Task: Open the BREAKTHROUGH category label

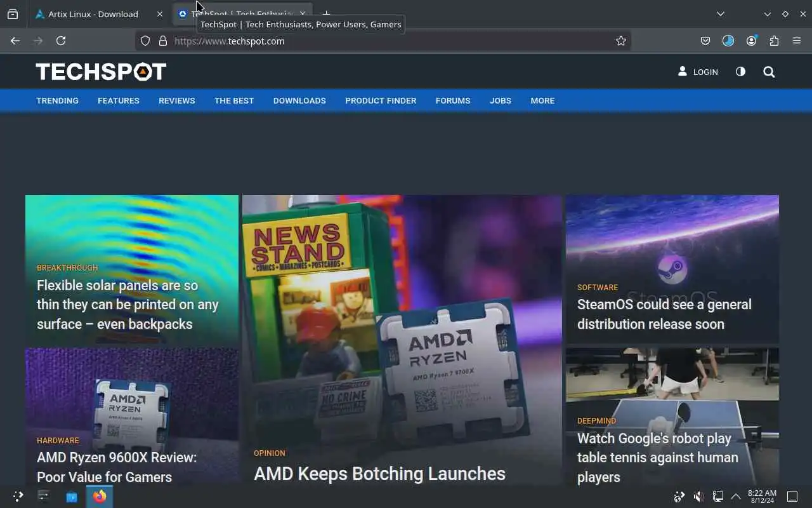Action: point(67,268)
